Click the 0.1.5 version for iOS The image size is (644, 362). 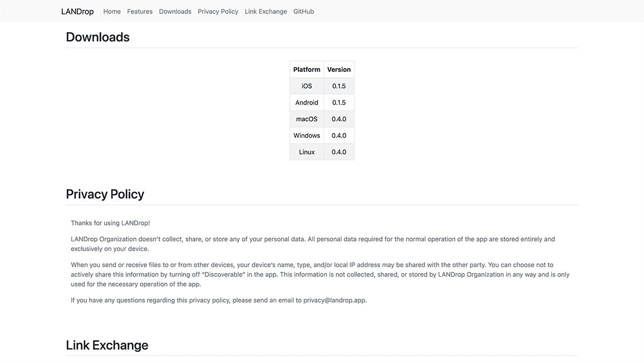pyautogui.click(x=339, y=86)
